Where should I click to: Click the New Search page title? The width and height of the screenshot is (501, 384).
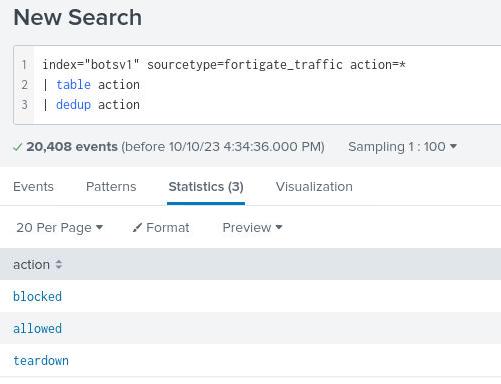coord(78,17)
